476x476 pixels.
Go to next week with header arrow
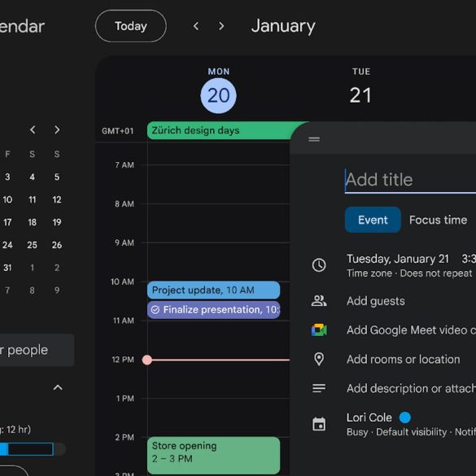click(x=221, y=26)
